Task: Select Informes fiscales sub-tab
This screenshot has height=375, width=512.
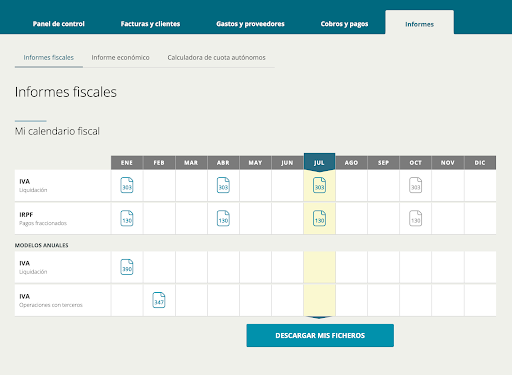Action: 49,58
